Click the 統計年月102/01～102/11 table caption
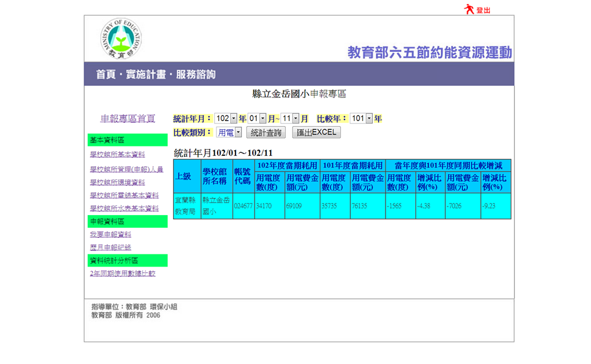Image resolution: width=591 pixels, height=364 pixels. click(223, 153)
